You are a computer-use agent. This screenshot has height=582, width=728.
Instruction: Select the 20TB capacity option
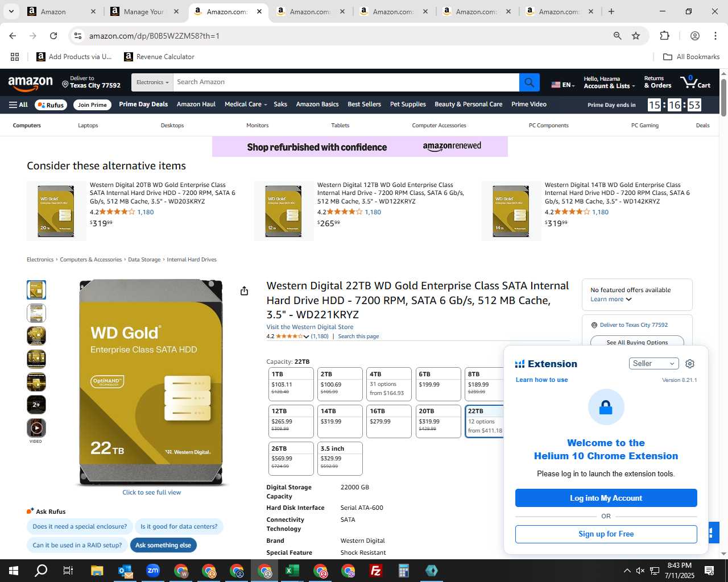pyautogui.click(x=438, y=421)
